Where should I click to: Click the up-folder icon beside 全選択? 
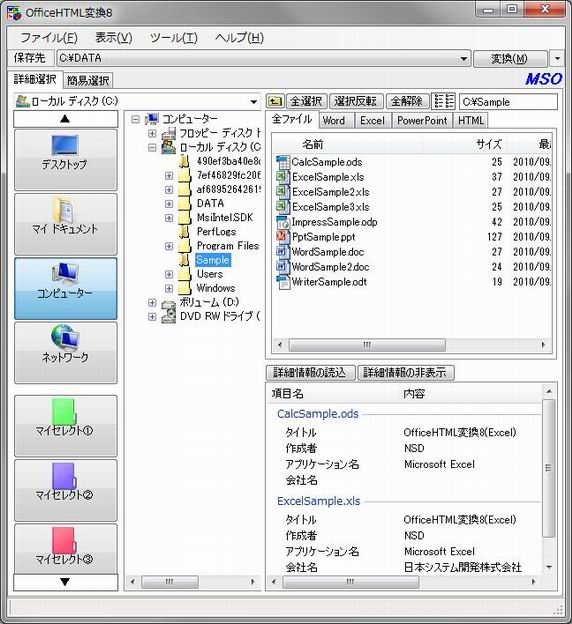[275, 101]
